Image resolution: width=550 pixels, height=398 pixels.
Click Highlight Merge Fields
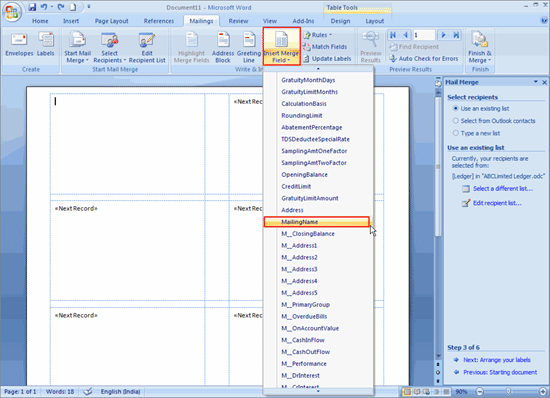click(x=191, y=47)
